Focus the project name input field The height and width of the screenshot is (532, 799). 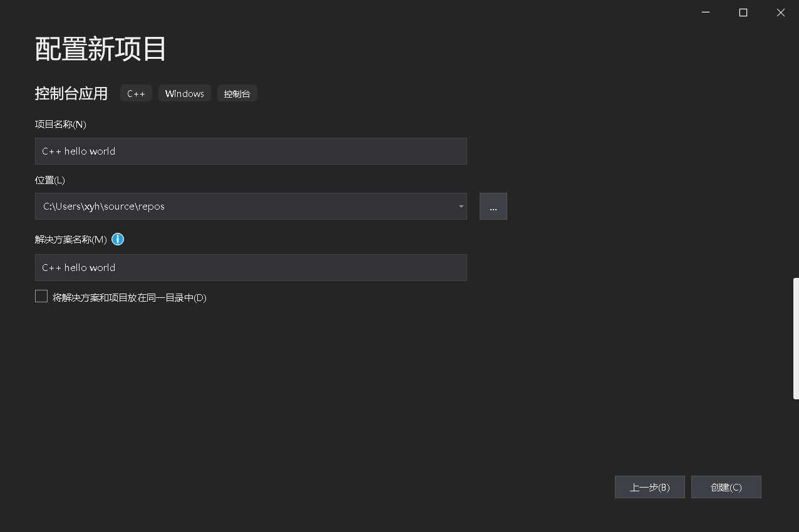[x=251, y=151]
